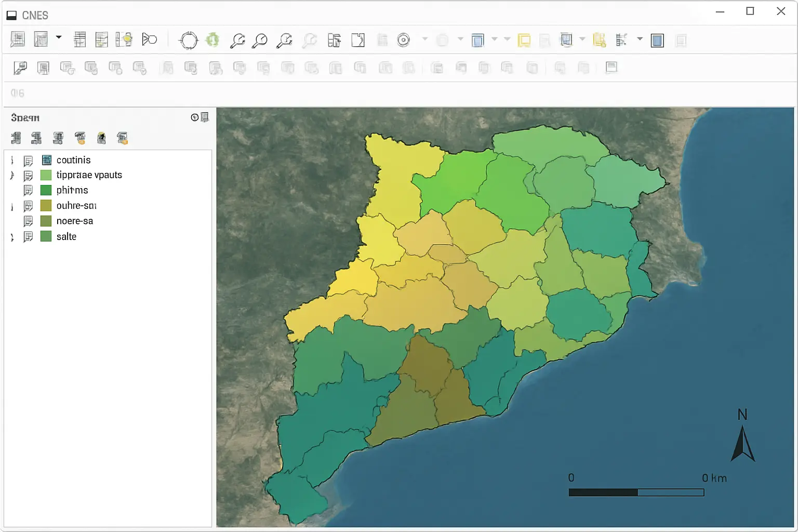The image size is (798, 532).
Task: Select the tippraae vpauts layer name
Action: 89,175
